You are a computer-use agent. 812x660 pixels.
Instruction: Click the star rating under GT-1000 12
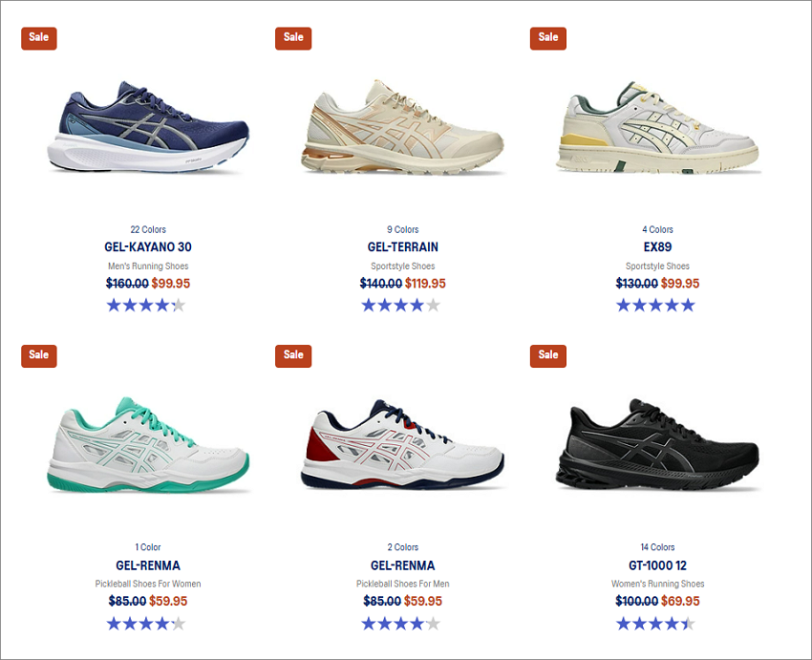coord(655,624)
